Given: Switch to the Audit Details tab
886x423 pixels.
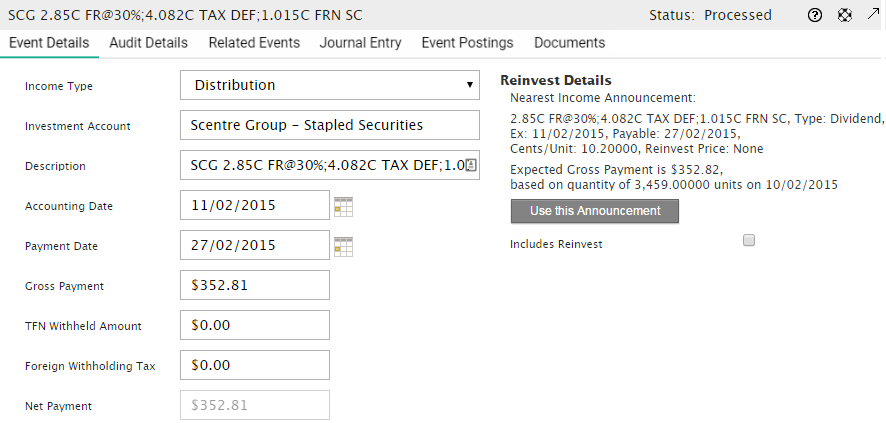Looking at the screenshot, I should 148,43.
